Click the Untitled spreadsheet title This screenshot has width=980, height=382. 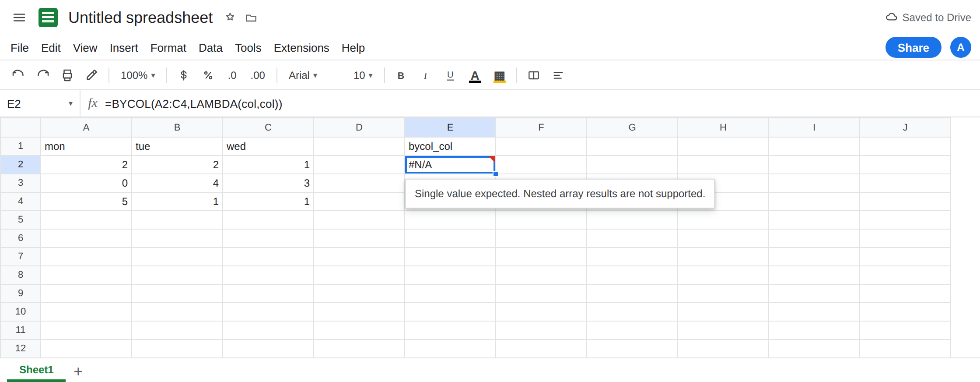click(x=140, y=18)
